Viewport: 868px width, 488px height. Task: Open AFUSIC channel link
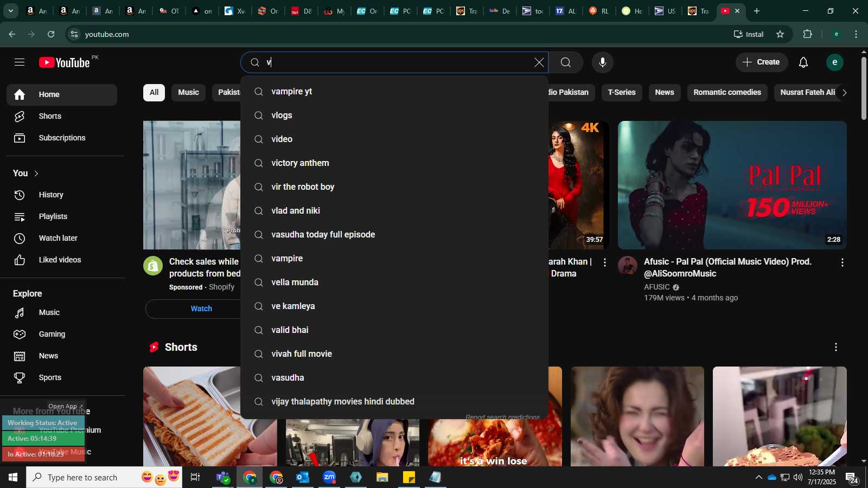657,287
